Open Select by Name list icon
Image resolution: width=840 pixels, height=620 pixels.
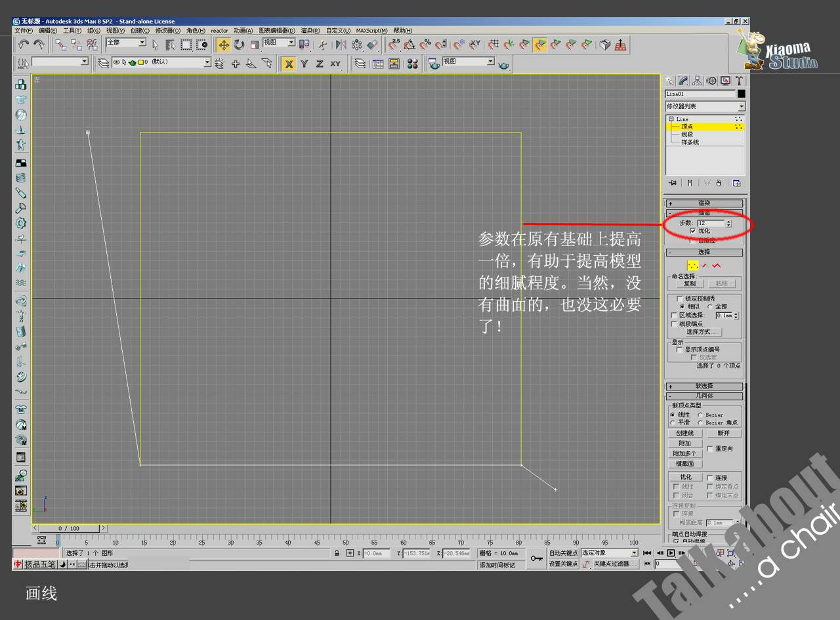(x=171, y=45)
